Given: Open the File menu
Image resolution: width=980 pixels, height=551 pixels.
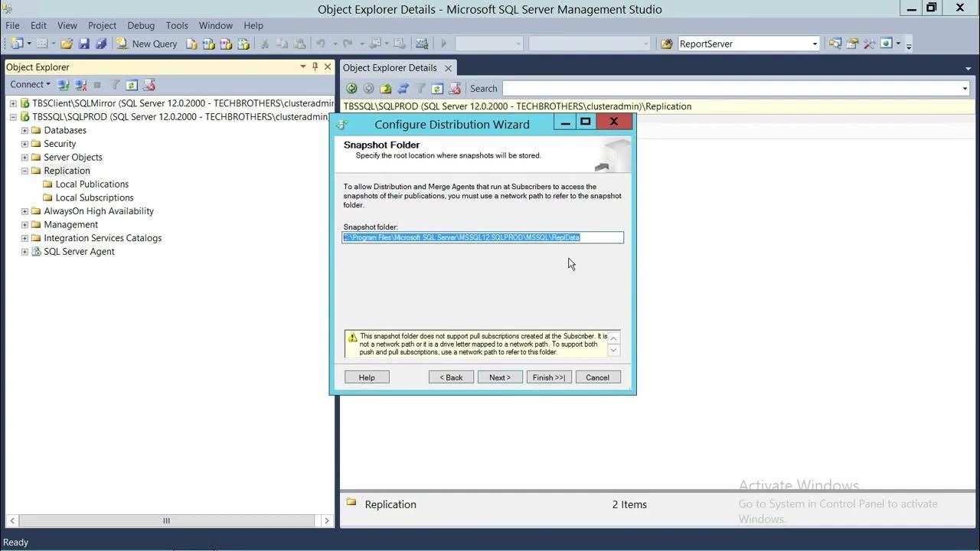Looking at the screenshot, I should click(x=12, y=25).
